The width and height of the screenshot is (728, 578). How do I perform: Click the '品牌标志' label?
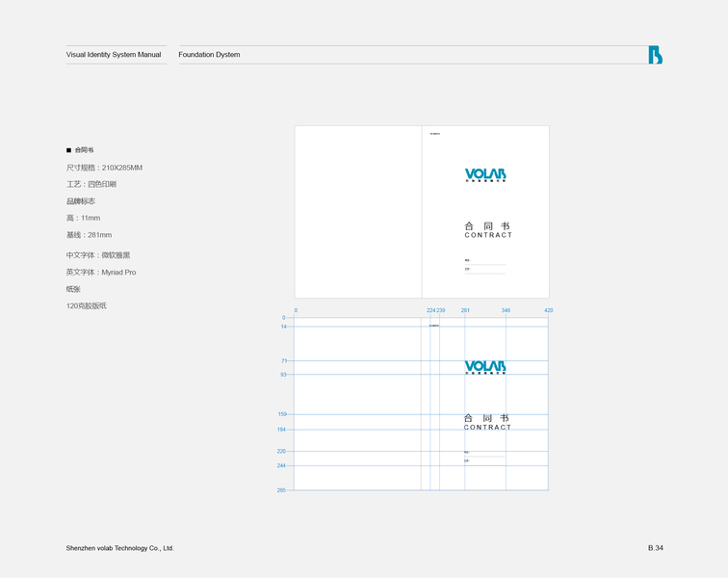(x=81, y=201)
